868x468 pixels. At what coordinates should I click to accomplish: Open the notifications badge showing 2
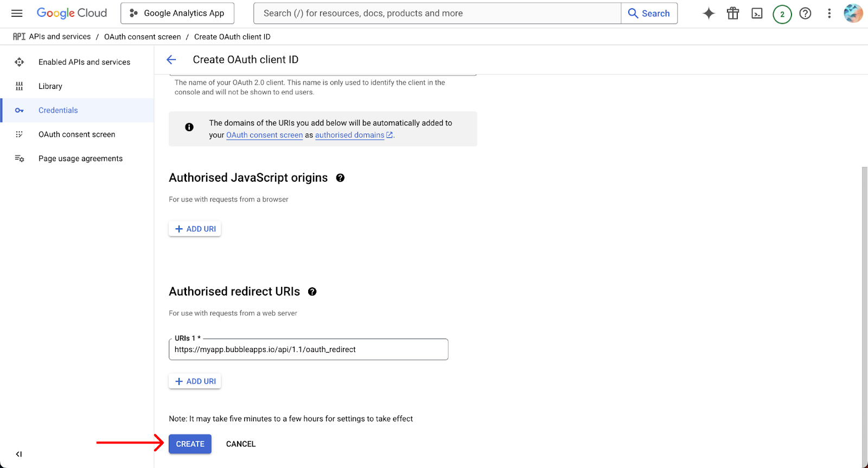click(x=782, y=14)
